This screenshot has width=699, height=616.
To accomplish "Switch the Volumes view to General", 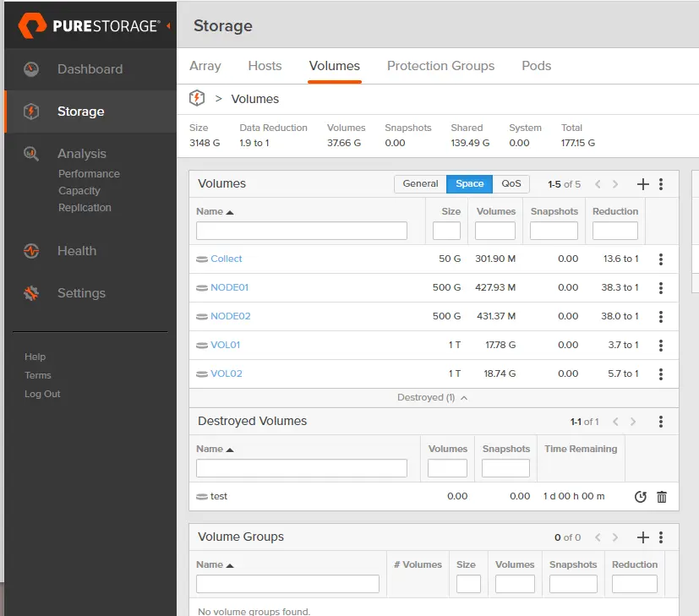I will point(419,183).
